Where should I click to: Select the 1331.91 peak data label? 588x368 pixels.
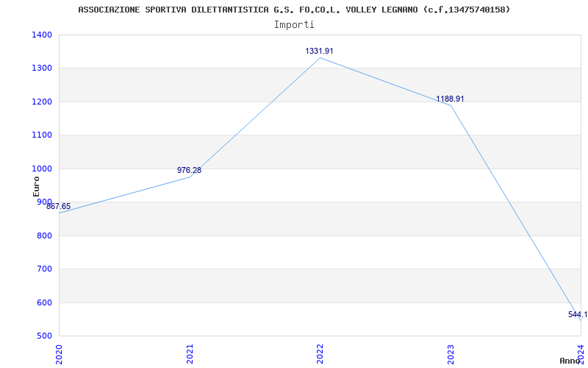[319, 51]
